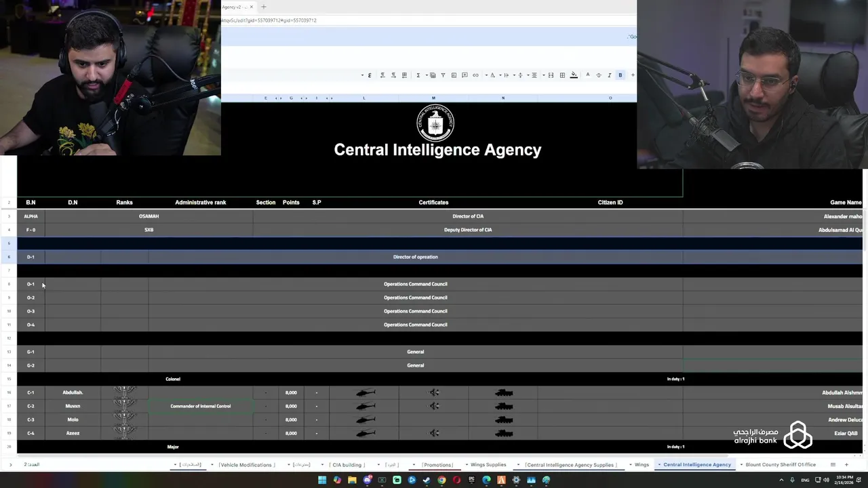Select the Abdullah Alshmm game name cell

point(774,392)
